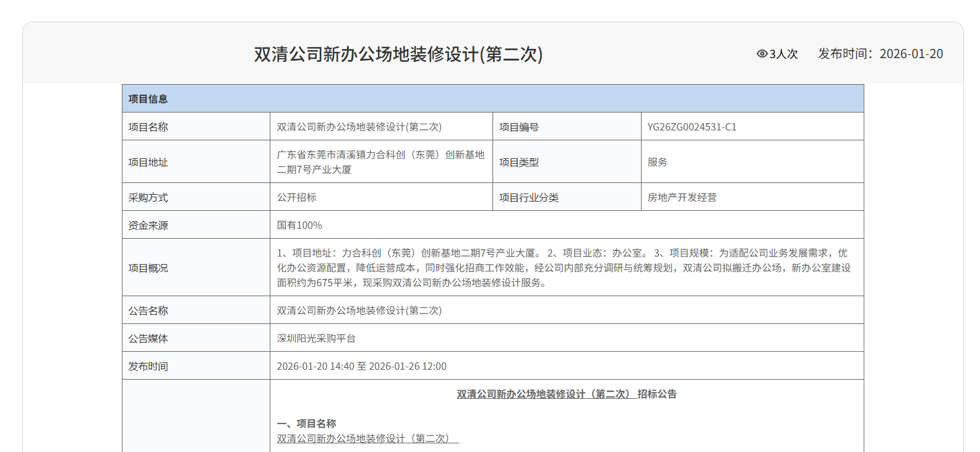Click the 深圳阳光采购平台 media value
The width and height of the screenshot is (980, 452).
[x=316, y=338]
